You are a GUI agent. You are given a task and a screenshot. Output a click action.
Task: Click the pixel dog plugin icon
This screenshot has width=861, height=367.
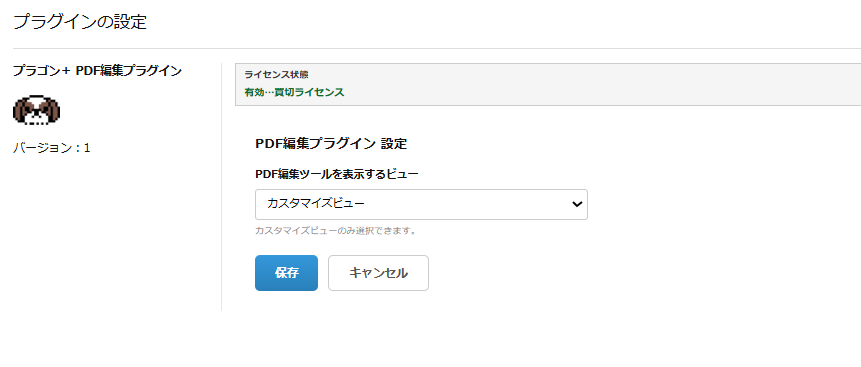(x=36, y=111)
